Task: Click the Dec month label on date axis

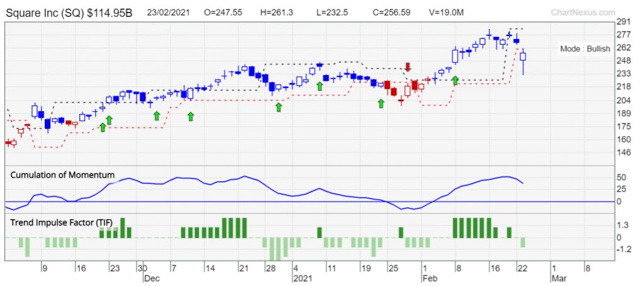Action: tap(151, 278)
